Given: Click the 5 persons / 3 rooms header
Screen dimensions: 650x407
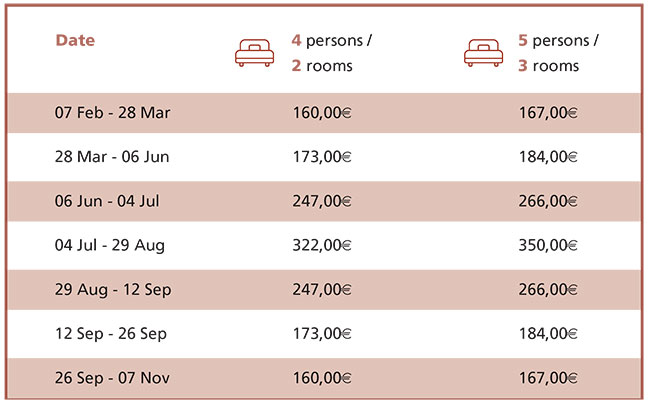Looking at the screenshot, I should [x=558, y=53].
